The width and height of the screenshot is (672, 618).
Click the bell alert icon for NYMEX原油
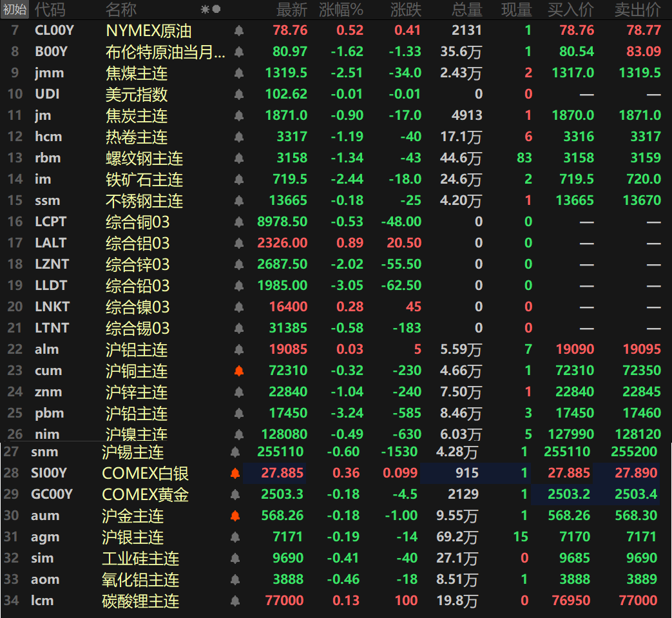(x=239, y=31)
